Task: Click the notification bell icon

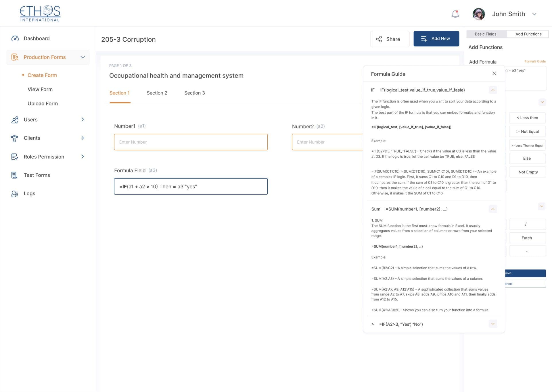Action: 455,14
